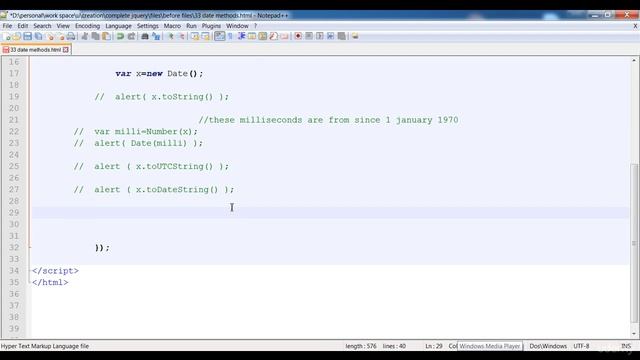640x360 pixels.
Task: Zoom out using the toolbar Zoom Out icon
Action: (x=181, y=36)
